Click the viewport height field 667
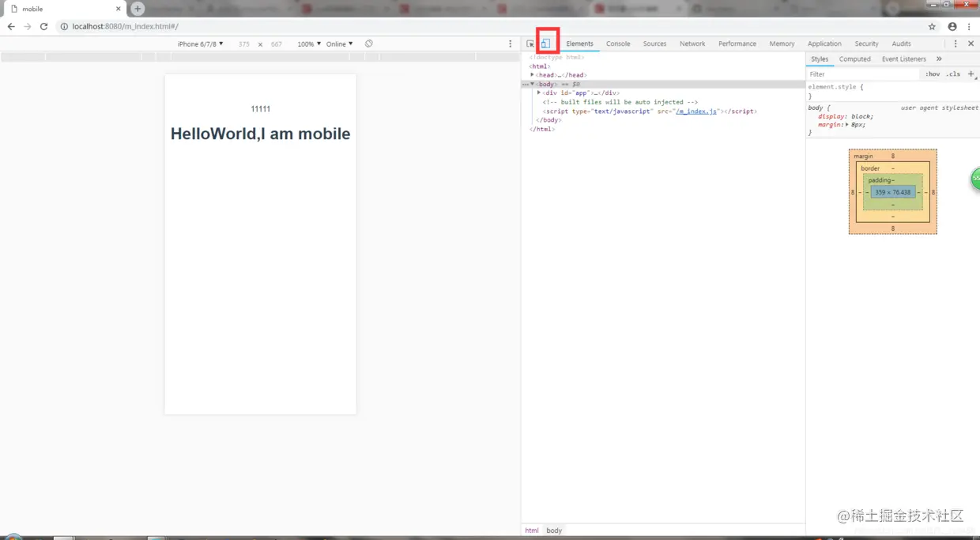 (x=277, y=44)
